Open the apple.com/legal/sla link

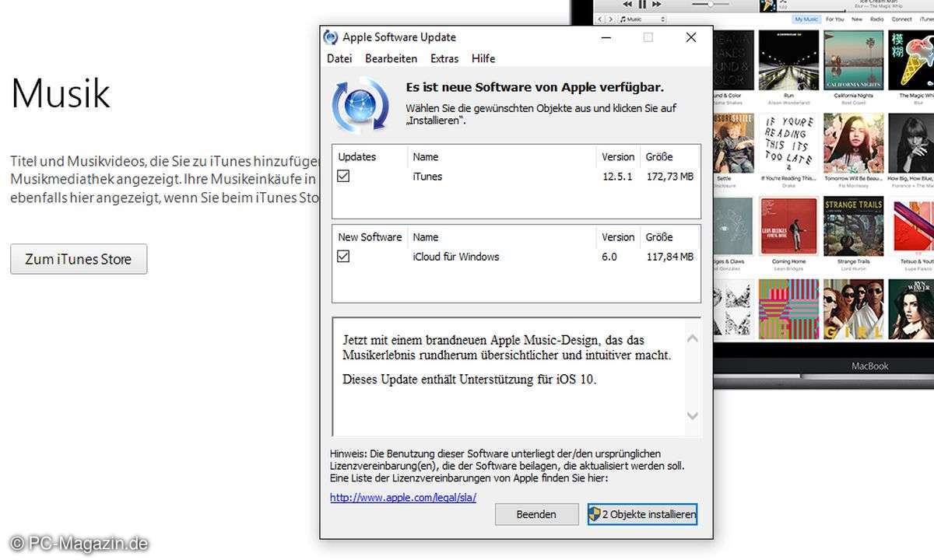point(403,497)
